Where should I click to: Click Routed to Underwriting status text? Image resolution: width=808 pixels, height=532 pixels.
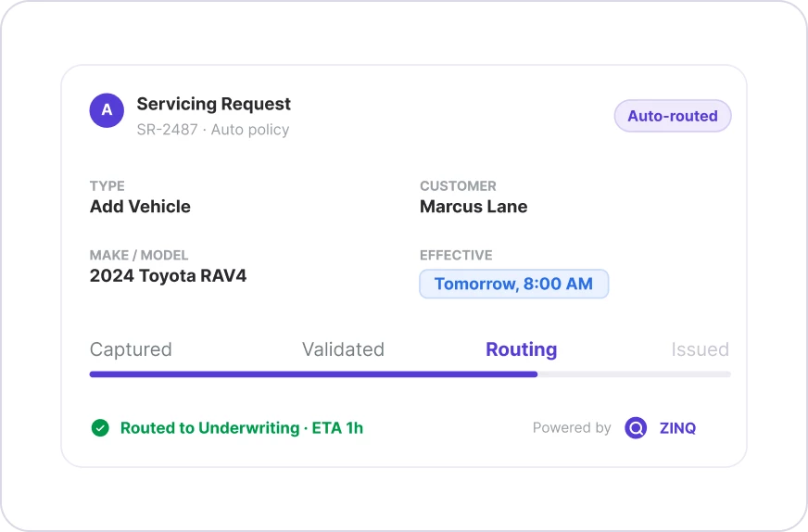(242, 428)
